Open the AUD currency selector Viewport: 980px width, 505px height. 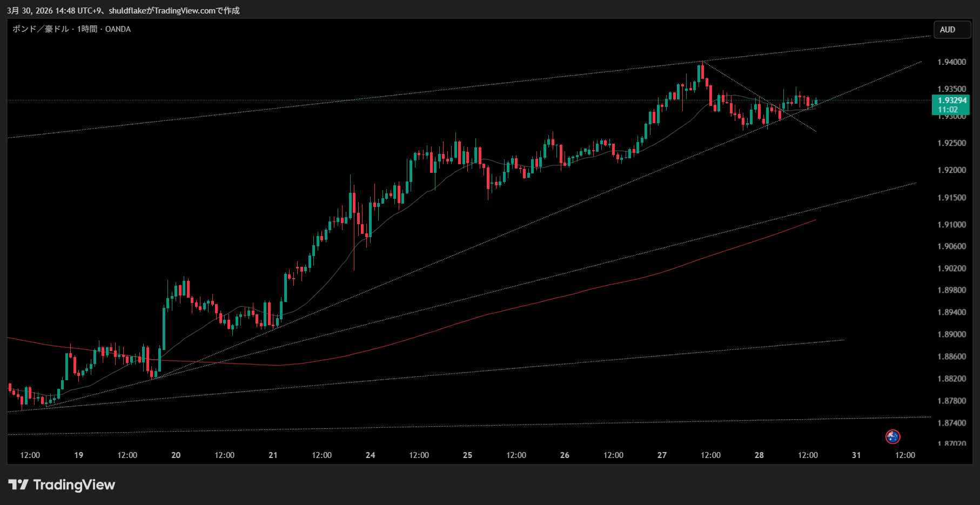click(952, 30)
